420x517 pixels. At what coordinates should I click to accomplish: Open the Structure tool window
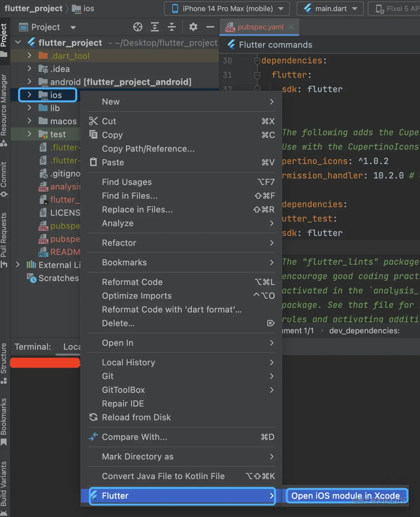point(4,363)
